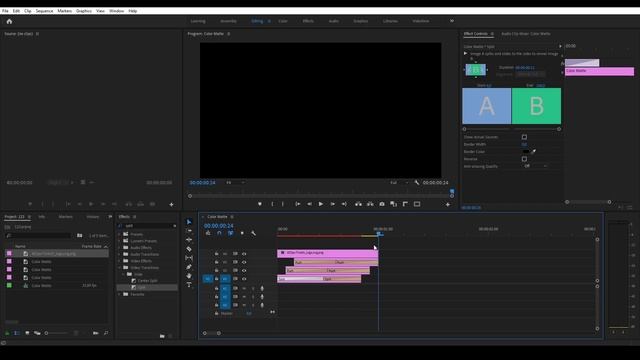Hide top video track with eye icon

pos(244,254)
